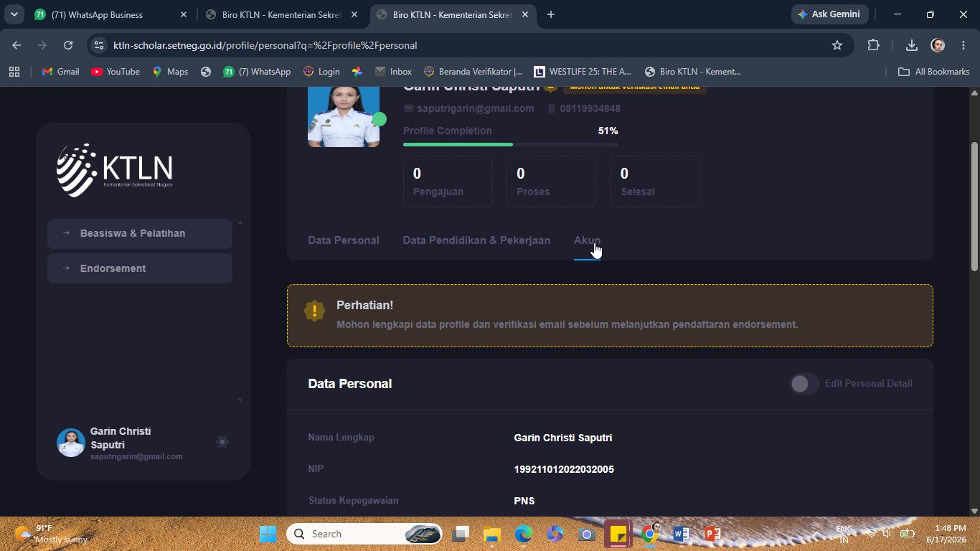
Task: Open the tab search dropdown
Action: pyautogui.click(x=14, y=14)
